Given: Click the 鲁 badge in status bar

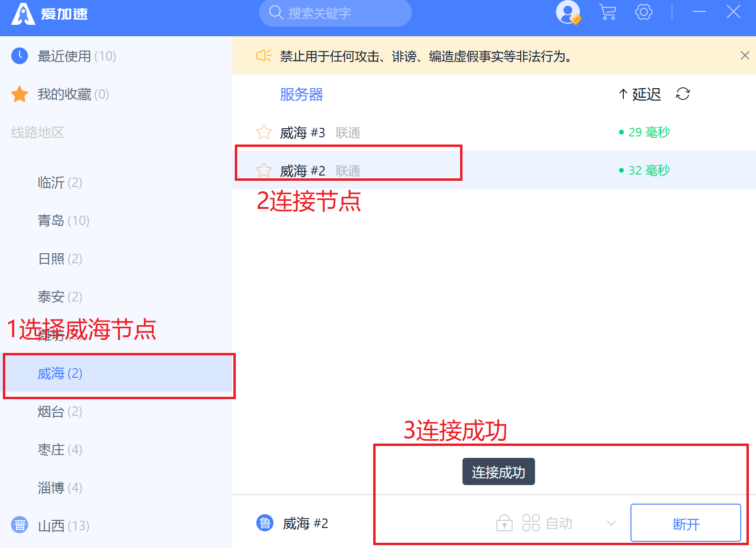Looking at the screenshot, I should pyautogui.click(x=265, y=523).
